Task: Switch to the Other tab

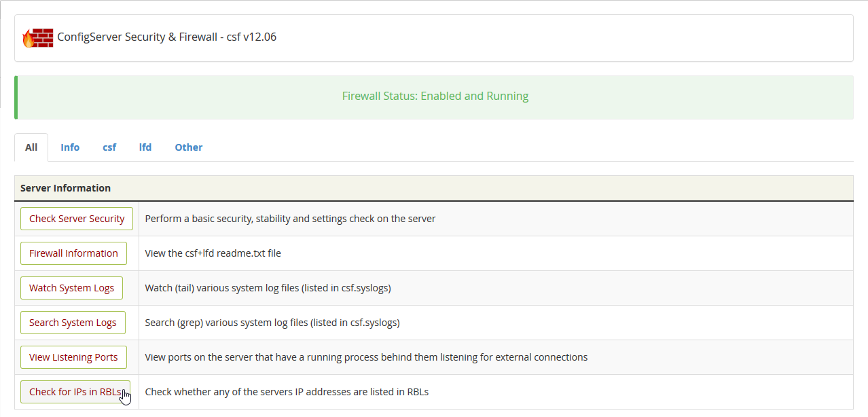Action: click(189, 147)
